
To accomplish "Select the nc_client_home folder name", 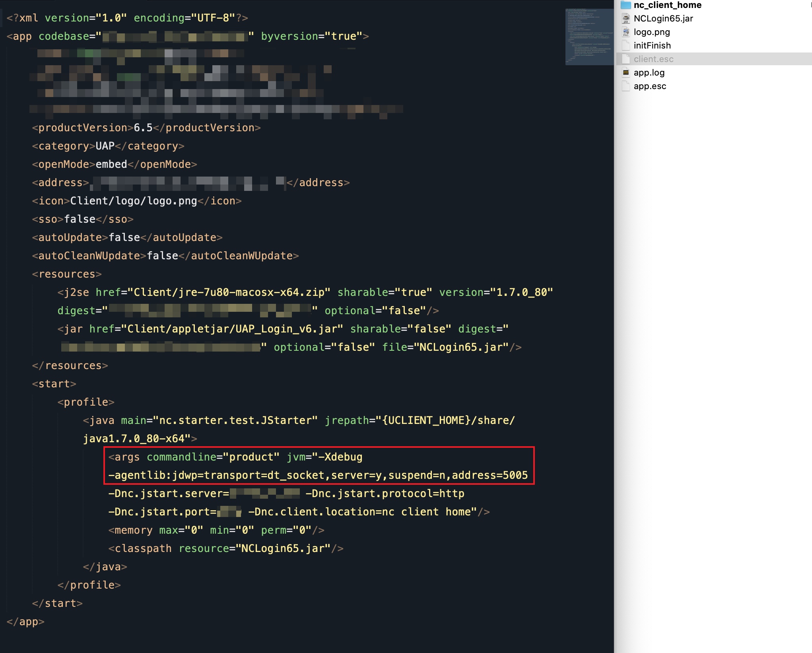I will pos(667,5).
